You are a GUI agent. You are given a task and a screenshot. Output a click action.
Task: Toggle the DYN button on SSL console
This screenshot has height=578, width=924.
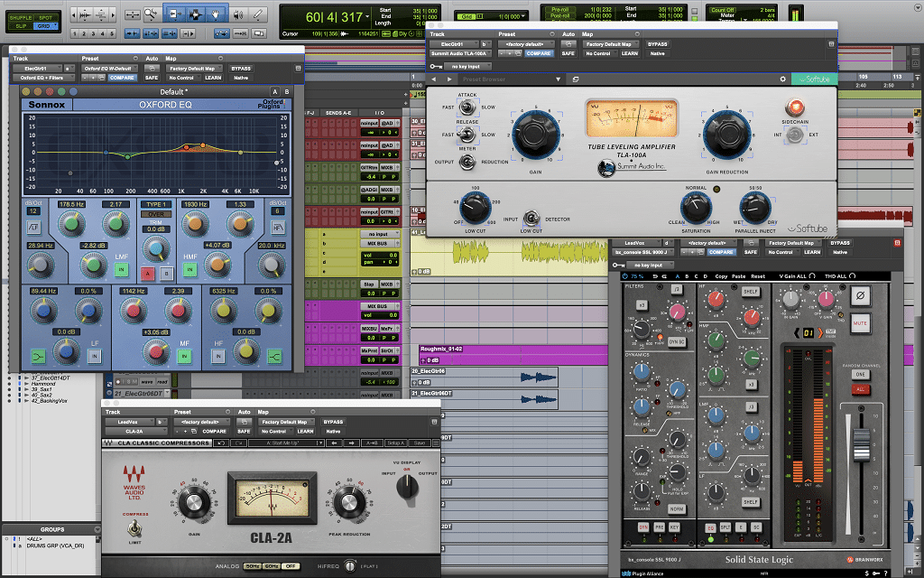click(643, 527)
